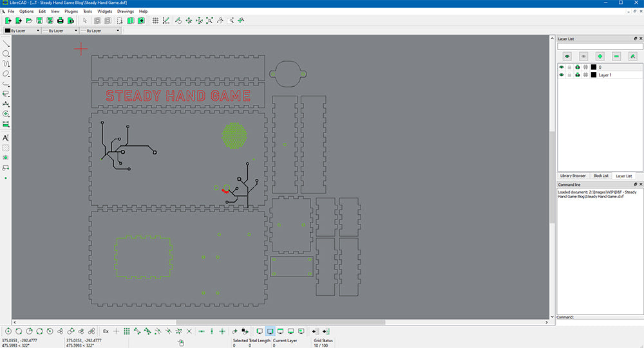Click the Command input field
Viewport: 644px width, 348px height.
pyautogui.click(x=605, y=317)
